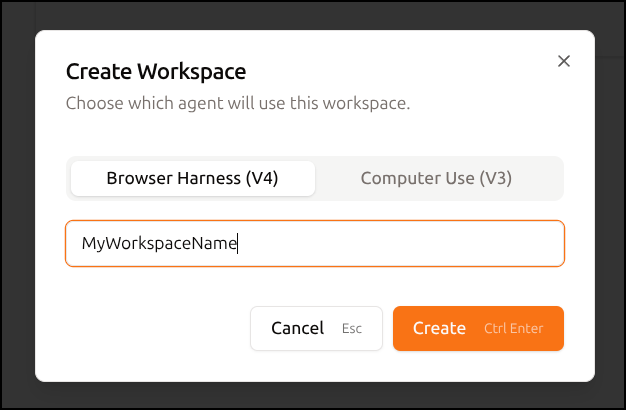This screenshot has height=410, width=626.
Task: Activate the greyed Computer Use segment
Action: click(x=436, y=178)
